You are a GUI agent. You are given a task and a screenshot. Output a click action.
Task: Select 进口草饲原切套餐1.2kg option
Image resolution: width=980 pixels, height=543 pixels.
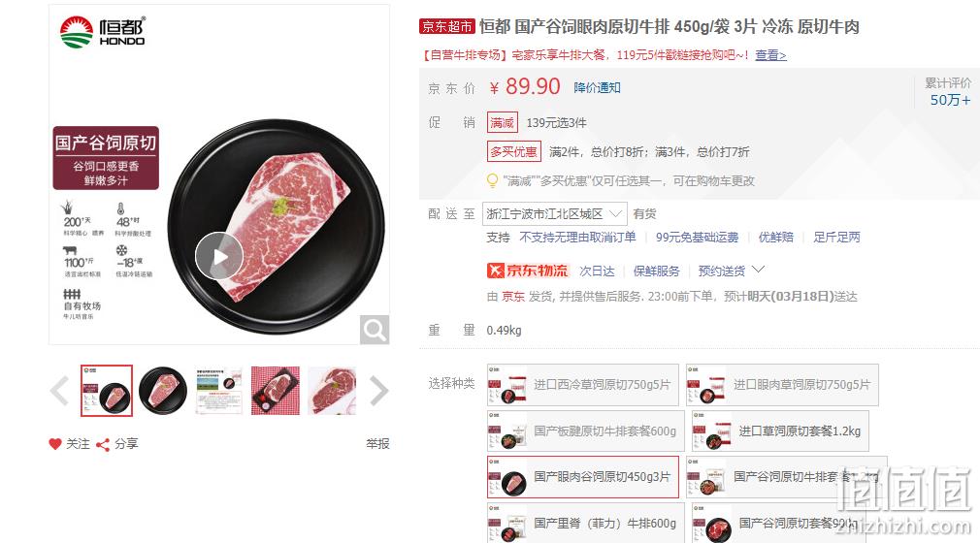coord(780,431)
